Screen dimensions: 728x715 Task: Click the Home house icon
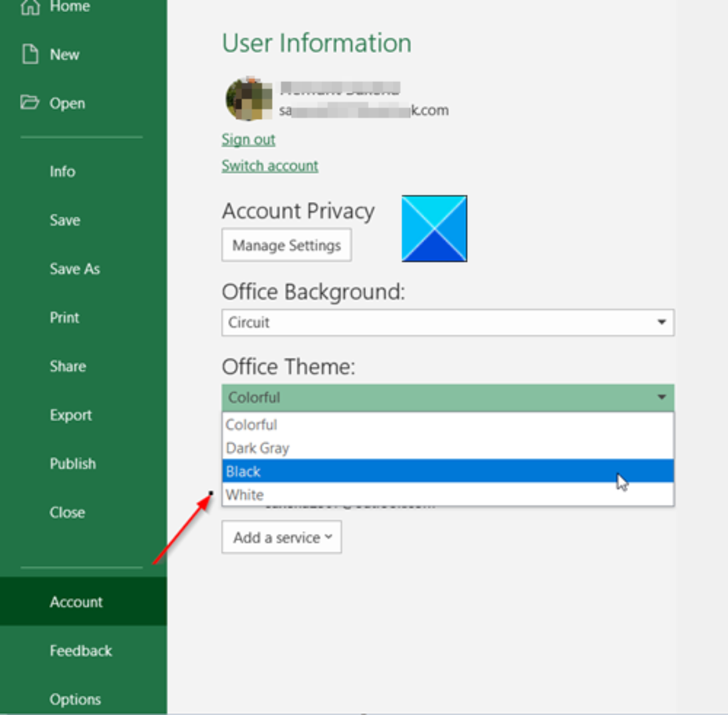click(x=30, y=7)
